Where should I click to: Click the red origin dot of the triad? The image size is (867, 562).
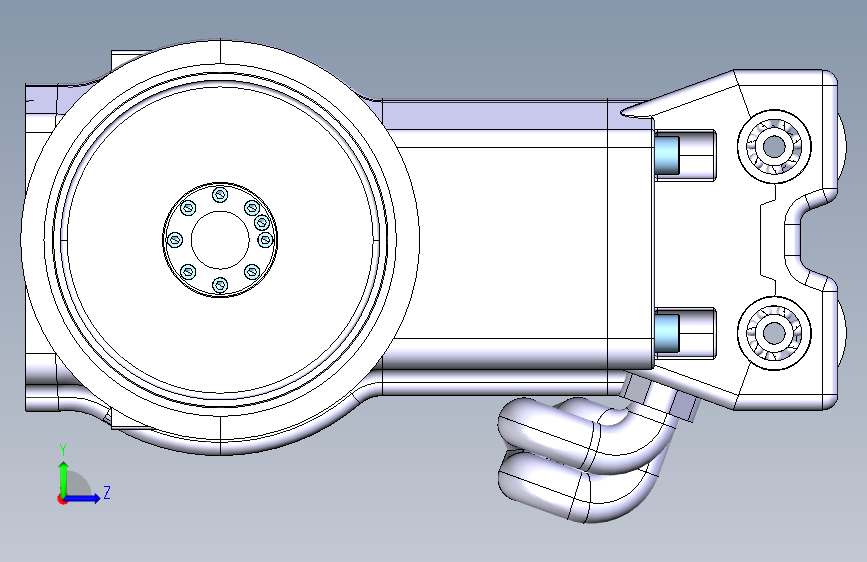pyautogui.click(x=61, y=499)
